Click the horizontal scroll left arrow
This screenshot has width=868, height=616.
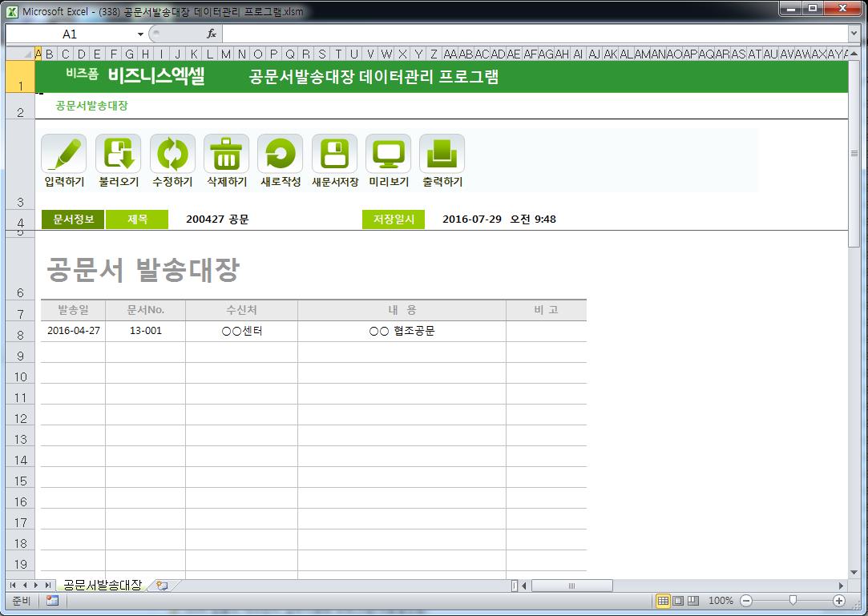pos(524,586)
